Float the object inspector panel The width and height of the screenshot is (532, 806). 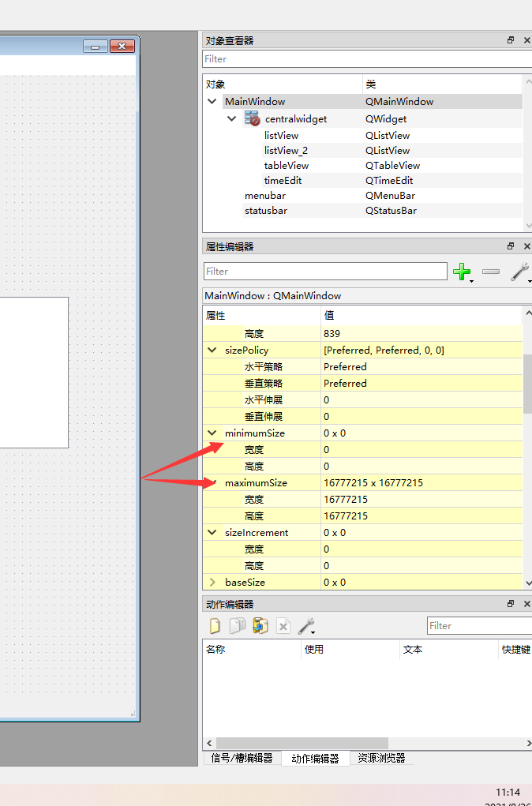click(x=511, y=40)
